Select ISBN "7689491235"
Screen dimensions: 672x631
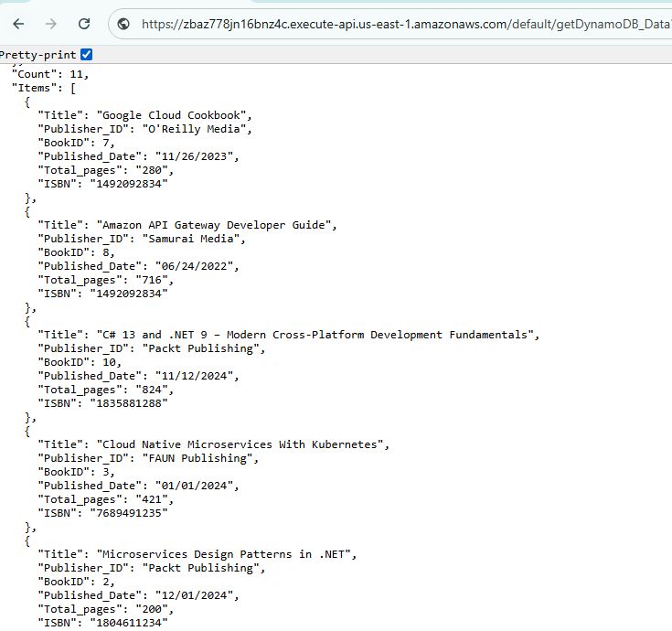pos(129,513)
